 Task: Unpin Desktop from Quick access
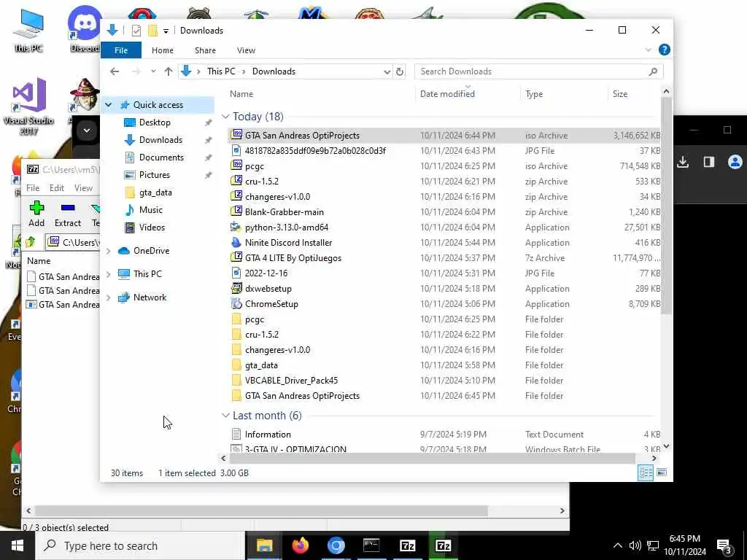coord(208,122)
